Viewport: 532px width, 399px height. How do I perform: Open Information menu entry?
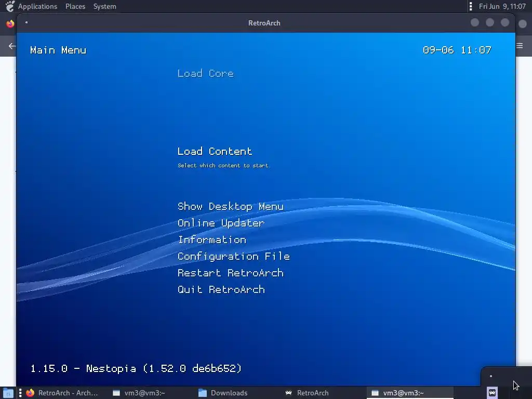[x=212, y=240]
